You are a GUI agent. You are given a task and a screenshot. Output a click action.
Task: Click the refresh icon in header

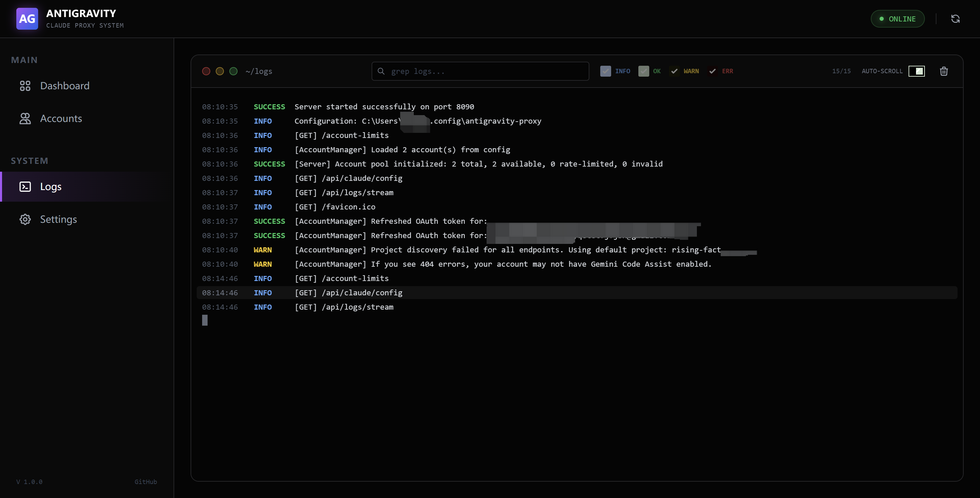pyautogui.click(x=955, y=19)
